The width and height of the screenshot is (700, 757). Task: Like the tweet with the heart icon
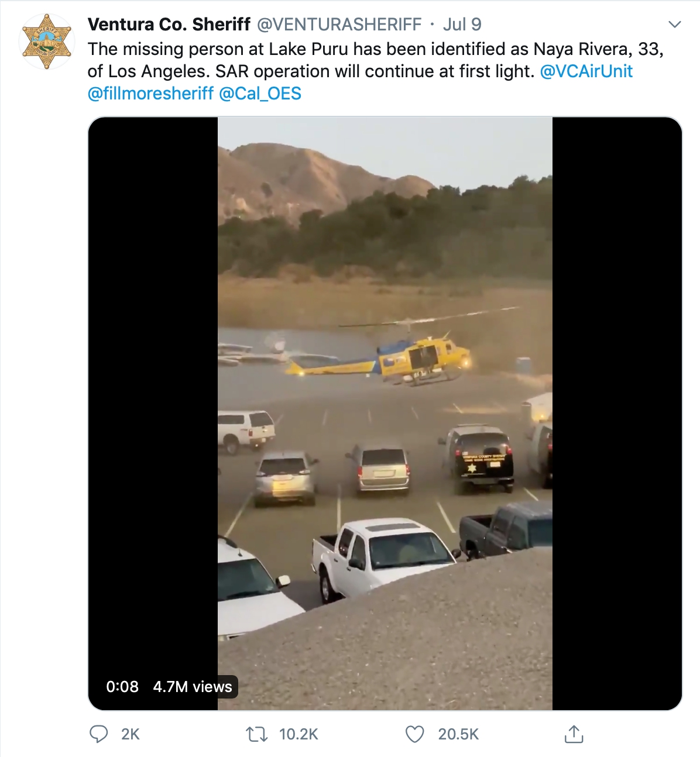pos(414,734)
